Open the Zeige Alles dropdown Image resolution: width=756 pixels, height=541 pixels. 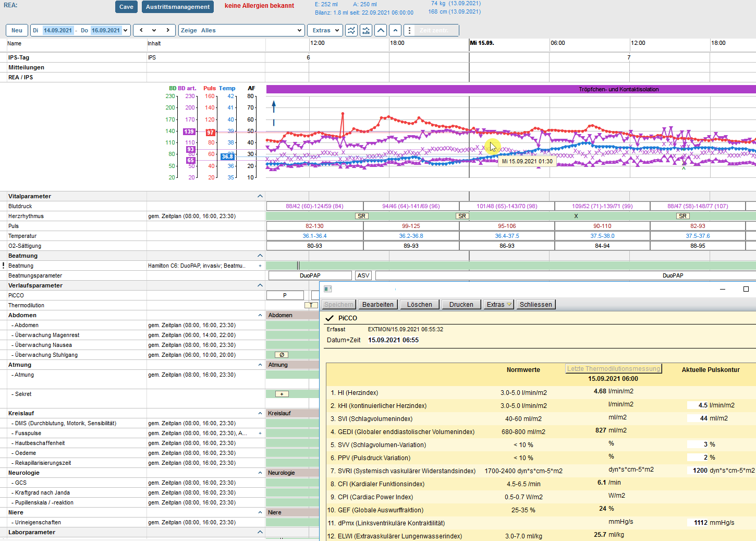click(x=241, y=30)
